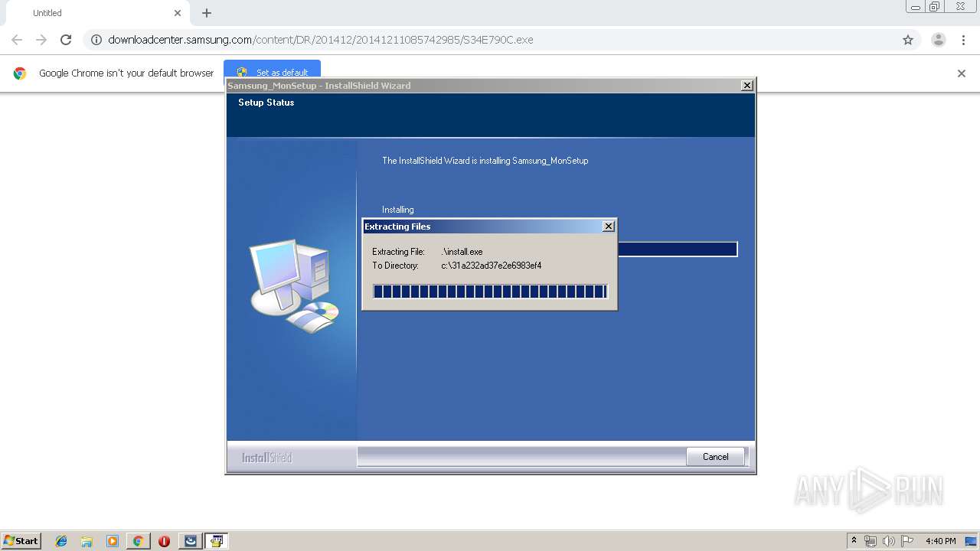Click the Extracting Files title bar

(482, 227)
